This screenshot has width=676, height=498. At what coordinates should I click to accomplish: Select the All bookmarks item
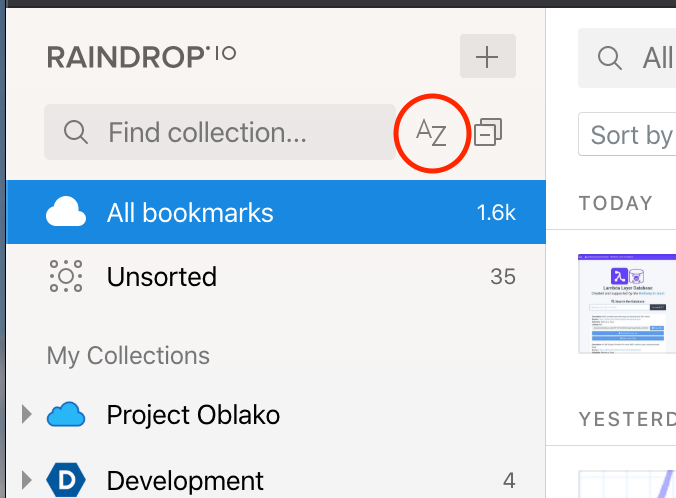pyautogui.click(x=190, y=213)
